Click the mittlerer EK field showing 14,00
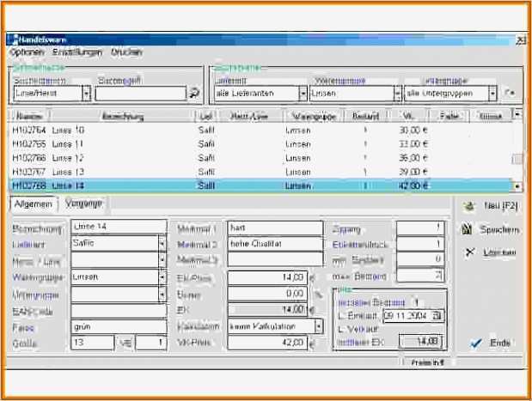The width and height of the screenshot is (532, 401). point(421,342)
